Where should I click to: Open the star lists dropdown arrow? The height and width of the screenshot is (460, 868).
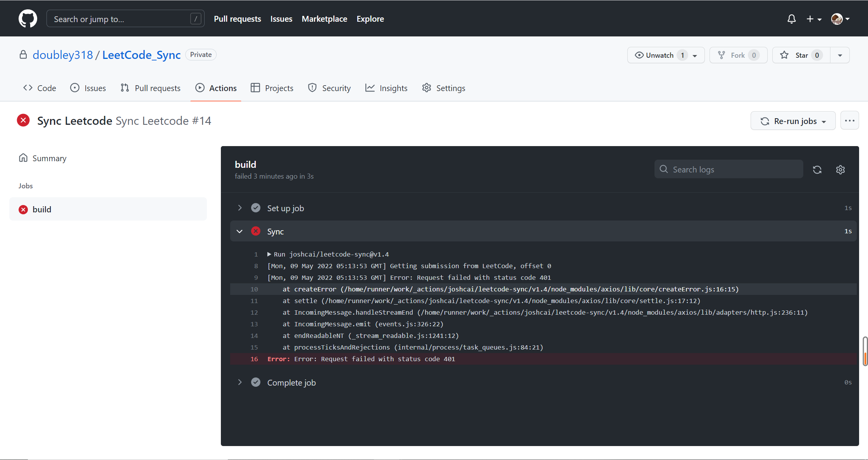[840, 55]
